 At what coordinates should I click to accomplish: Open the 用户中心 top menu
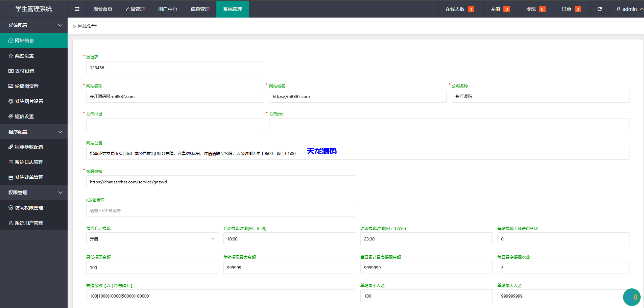click(x=167, y=9)
